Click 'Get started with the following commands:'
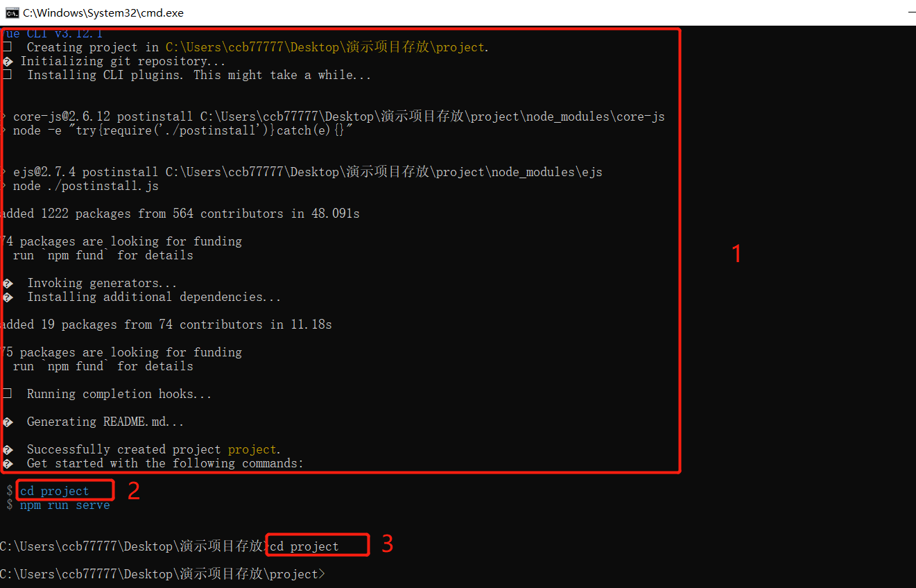Viewport: 916px width, 588px height. [x=153, y=463]
